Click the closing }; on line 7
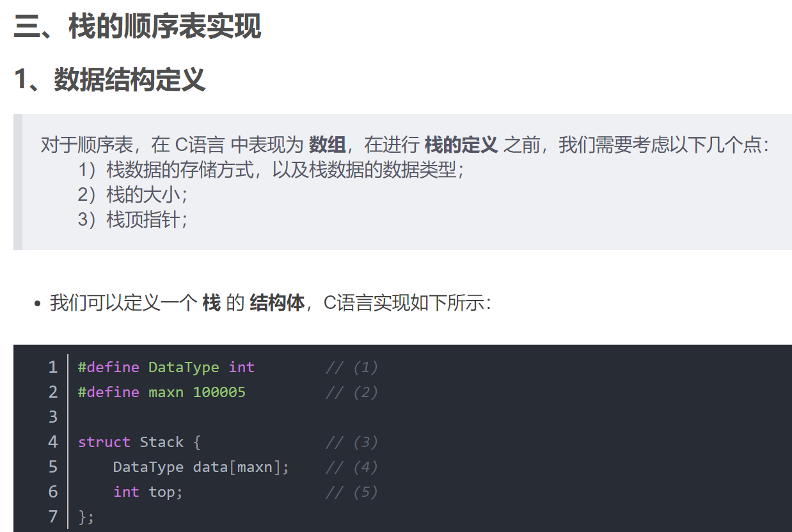Image resolution: width=792 pixels, height=532 pixels. [86, 517]
